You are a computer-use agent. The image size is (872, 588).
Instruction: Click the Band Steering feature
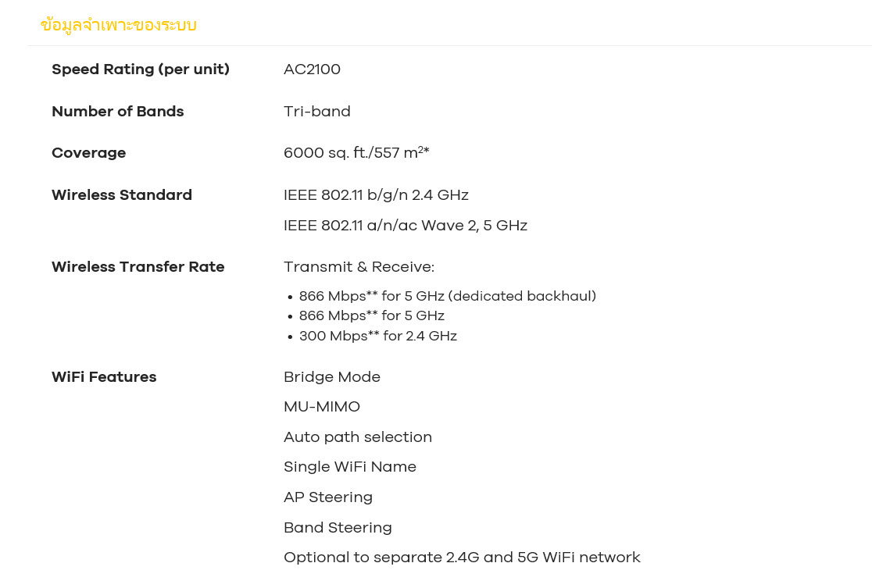[x=338, y=528]
